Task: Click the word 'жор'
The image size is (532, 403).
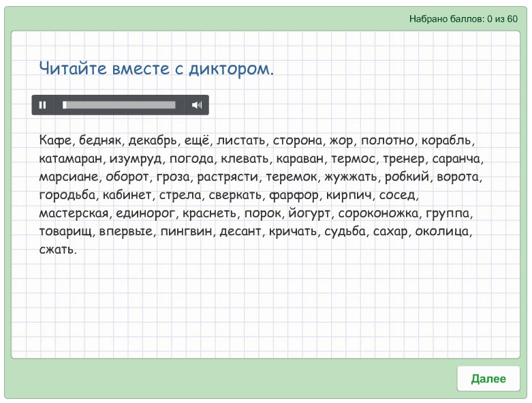Action: 341,140
